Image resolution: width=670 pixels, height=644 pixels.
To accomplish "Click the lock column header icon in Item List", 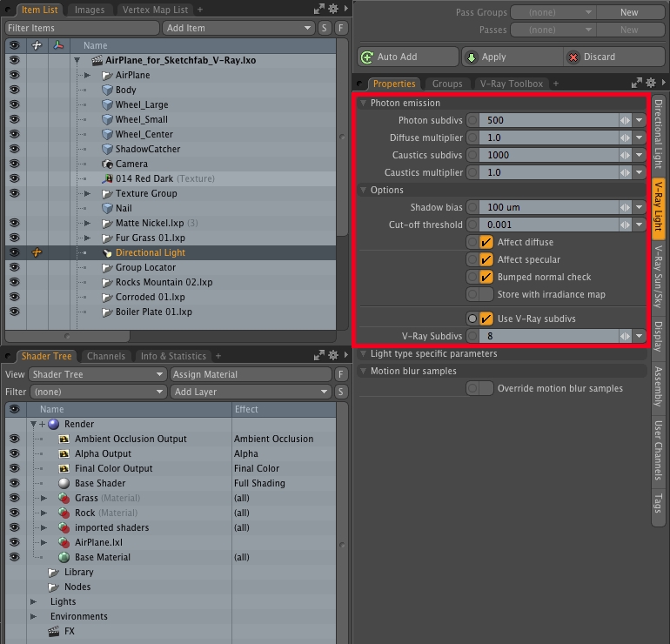I will [37, 45].
